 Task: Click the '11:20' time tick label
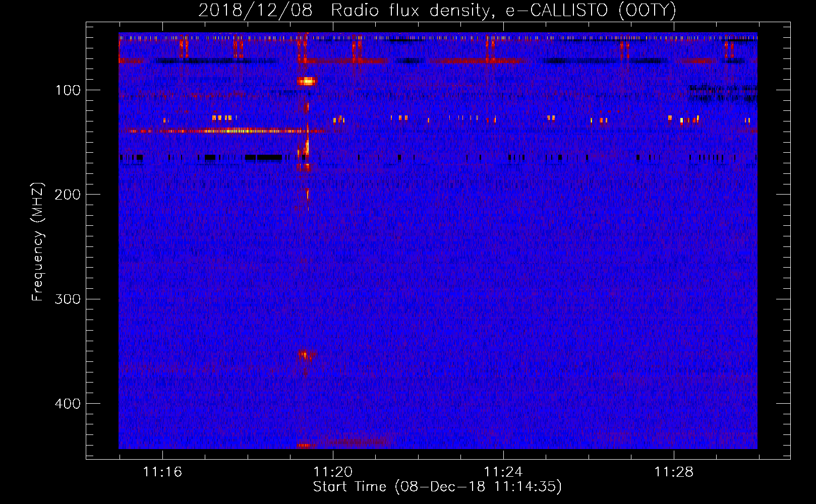tap(333, 472)
